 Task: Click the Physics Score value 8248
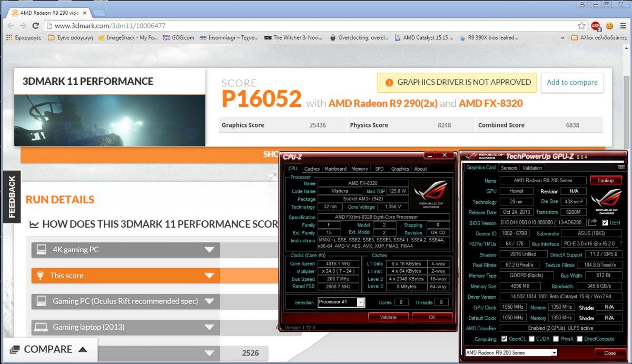(x=445, y=125)
